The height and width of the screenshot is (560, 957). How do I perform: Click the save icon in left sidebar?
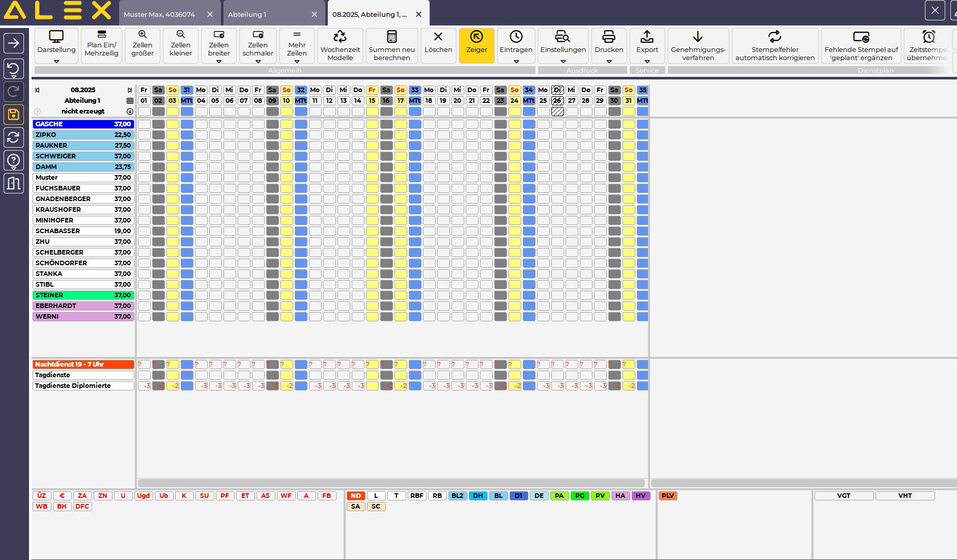[14, 115]
